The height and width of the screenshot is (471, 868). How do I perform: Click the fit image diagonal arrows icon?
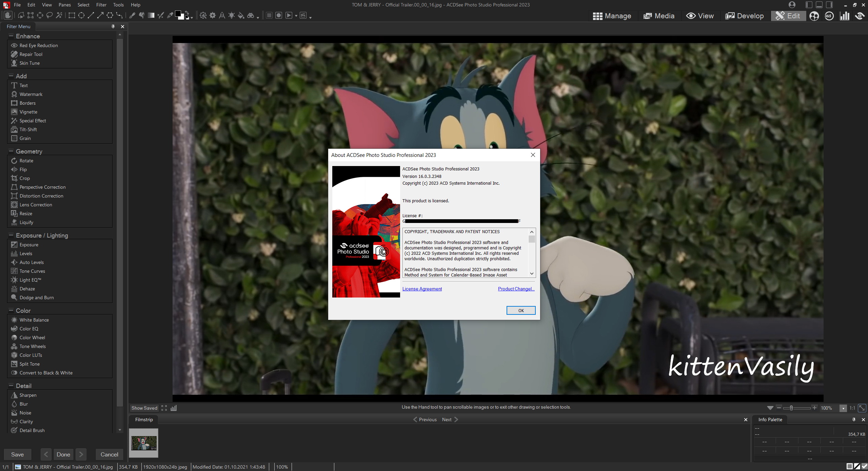862,408
